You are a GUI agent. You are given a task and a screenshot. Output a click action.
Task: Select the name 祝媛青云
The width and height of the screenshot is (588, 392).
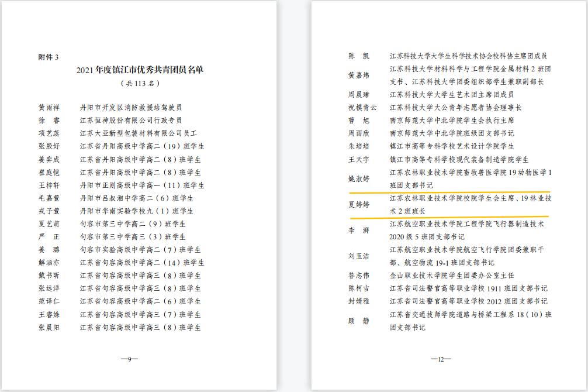click(x=362, y=108)
